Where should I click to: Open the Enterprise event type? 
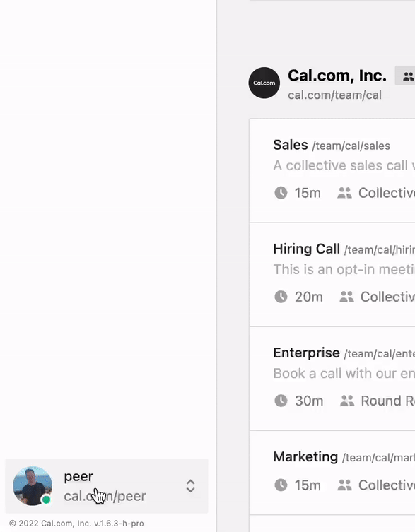tap(306, 353)
